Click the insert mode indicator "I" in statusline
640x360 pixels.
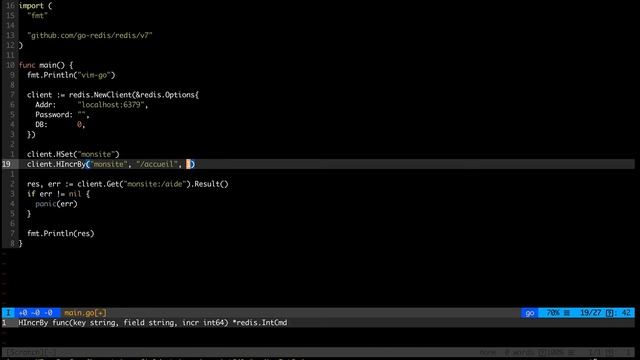8,313
